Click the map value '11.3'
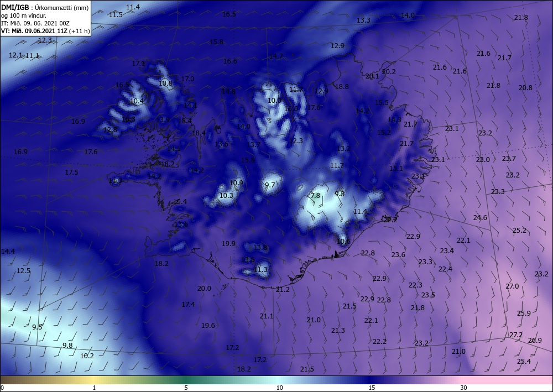553x392 pixels. (x=261, y=270)
